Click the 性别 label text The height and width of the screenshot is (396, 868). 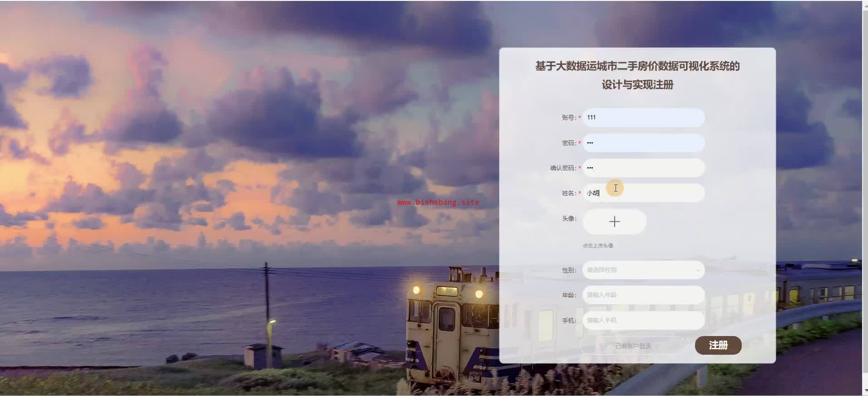point(569,270)
